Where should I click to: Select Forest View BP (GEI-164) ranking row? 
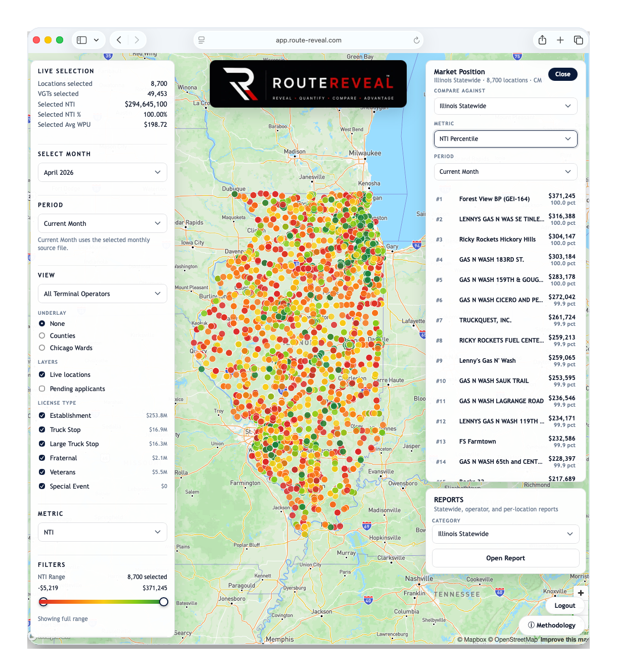(505, 199)
